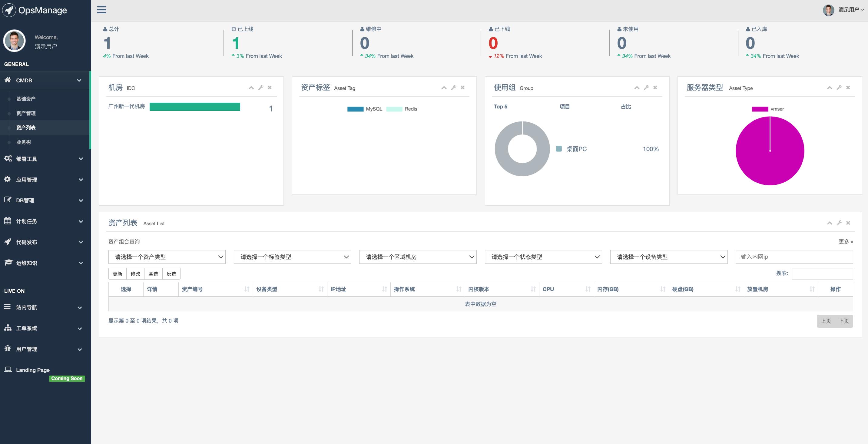Open the 请选择一个资产类型 dropdown
This screenshot has width=868, height=444.
point(167,257)
